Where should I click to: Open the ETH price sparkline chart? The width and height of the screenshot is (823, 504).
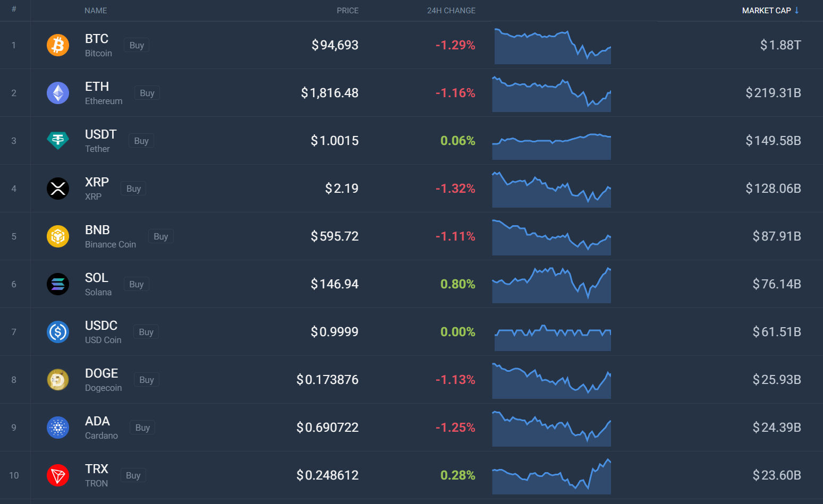coord(552,94)
